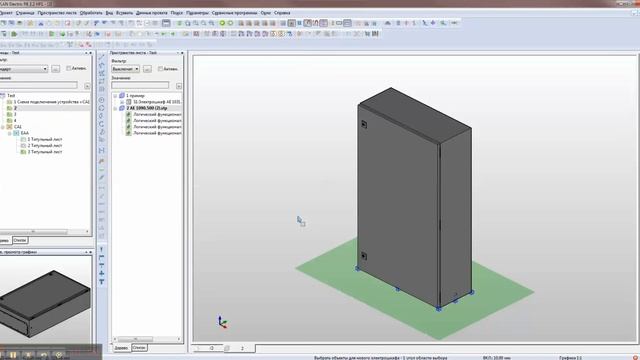Screen dimensions: 640x360
Task: Click small button beside pages navigator value field
Action: coord(87,86)
